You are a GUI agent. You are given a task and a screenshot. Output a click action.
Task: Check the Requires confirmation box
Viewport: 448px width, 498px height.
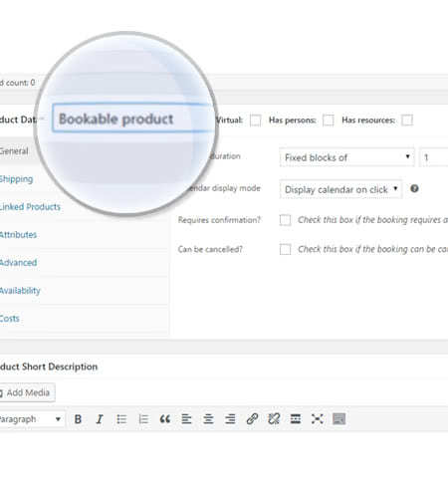pyautogui.click(x=285, y=220)
